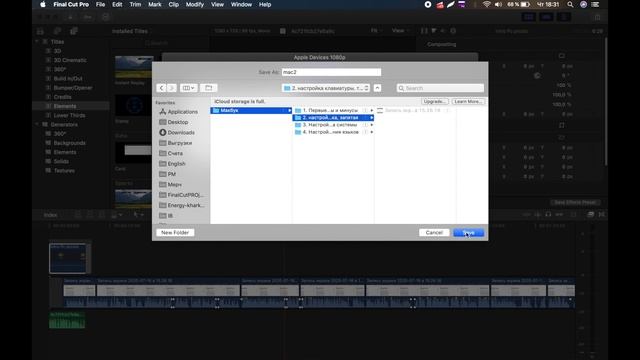This screenshot has width=640, height=360.
Task: Open Wi-Fi status in menu bar
Action: (487, 4)
